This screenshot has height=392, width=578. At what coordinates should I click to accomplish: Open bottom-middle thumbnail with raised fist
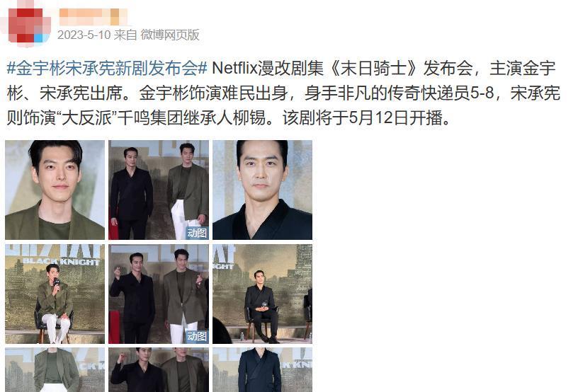tap(159, 370)
